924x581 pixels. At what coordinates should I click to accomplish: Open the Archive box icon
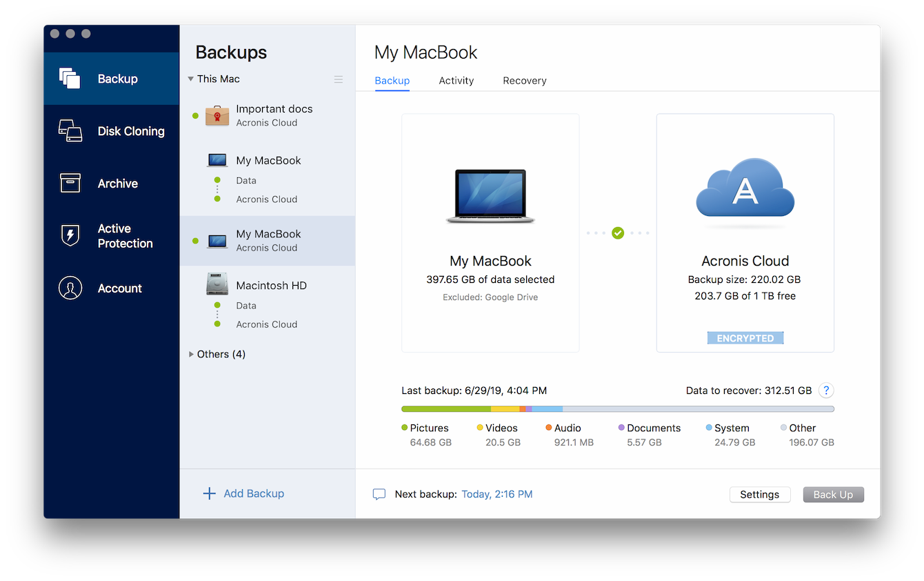coord(70,184)
